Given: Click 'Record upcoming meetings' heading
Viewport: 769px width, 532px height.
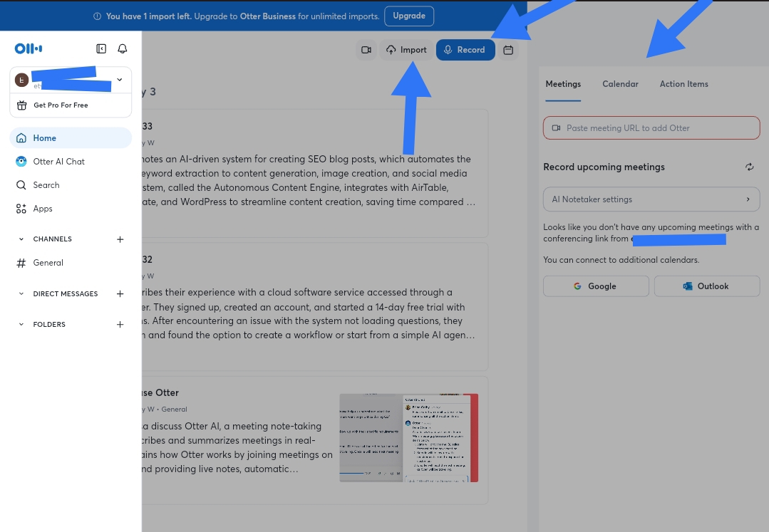Looking at the screenshot, I should coord(604,167).
